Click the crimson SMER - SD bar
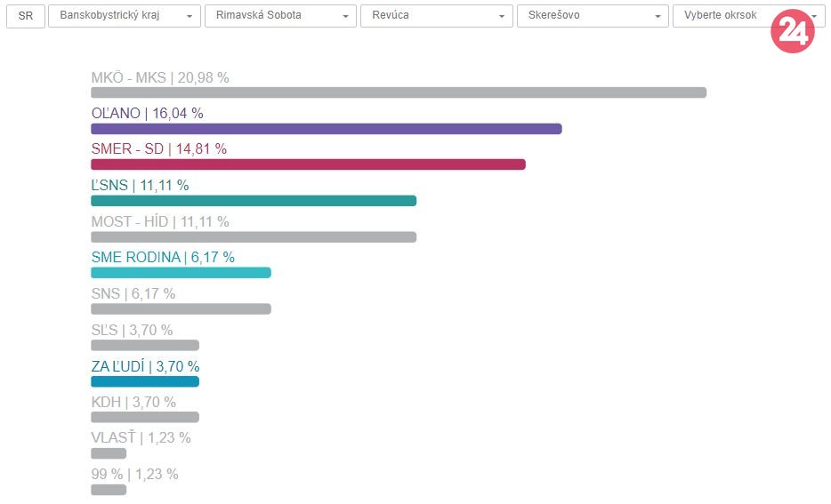 (308, 164)
